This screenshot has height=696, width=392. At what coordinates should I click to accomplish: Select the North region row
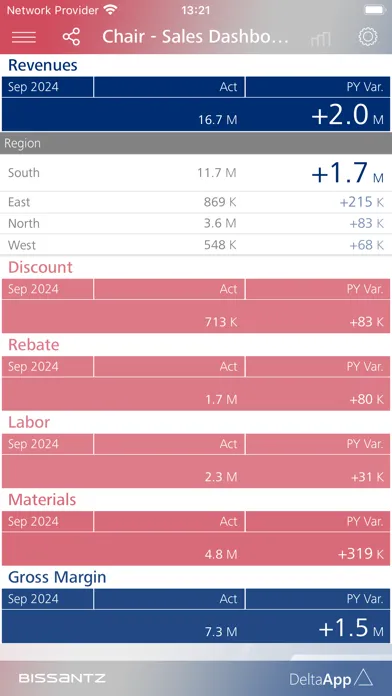196,223
